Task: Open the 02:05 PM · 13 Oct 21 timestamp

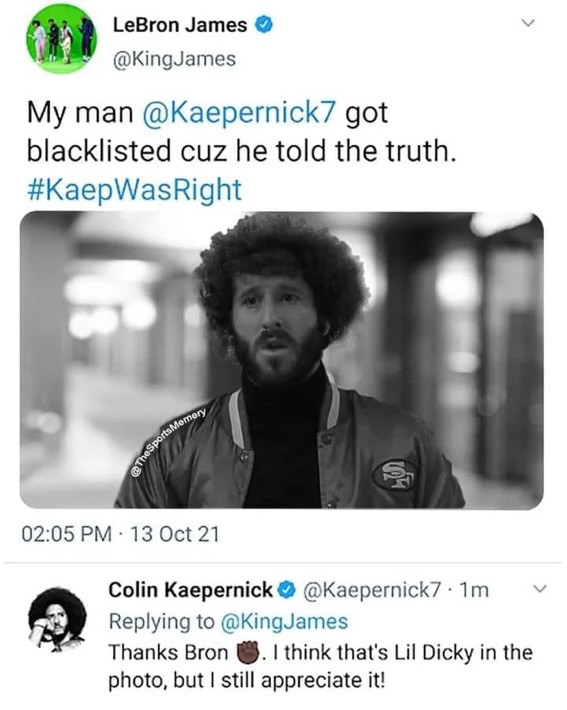Action: point(120,534)
